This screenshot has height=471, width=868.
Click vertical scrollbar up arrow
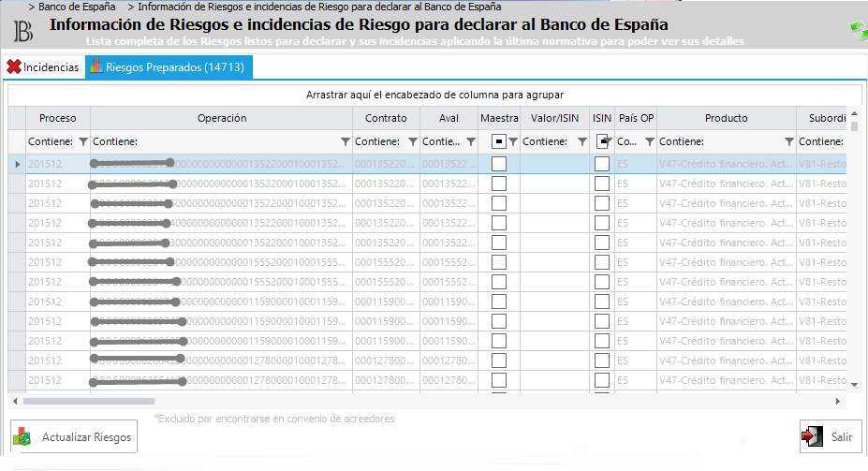(x=854, y=113)
